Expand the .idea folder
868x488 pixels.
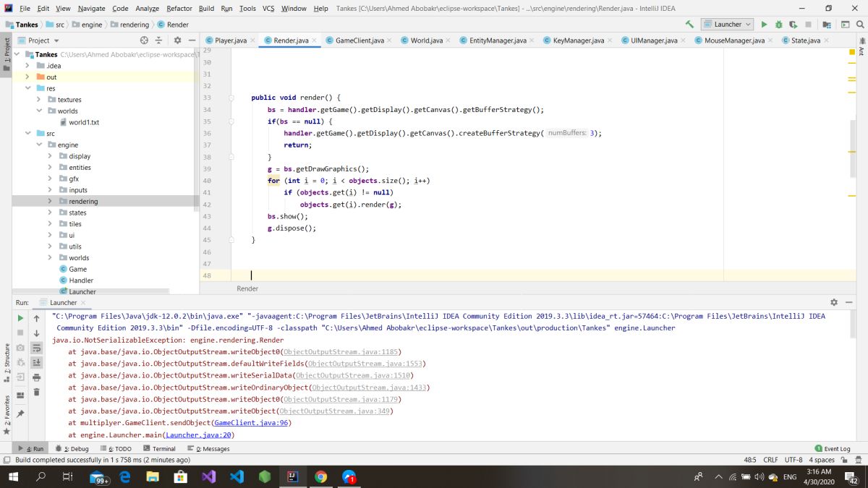[x=27, y=66]
